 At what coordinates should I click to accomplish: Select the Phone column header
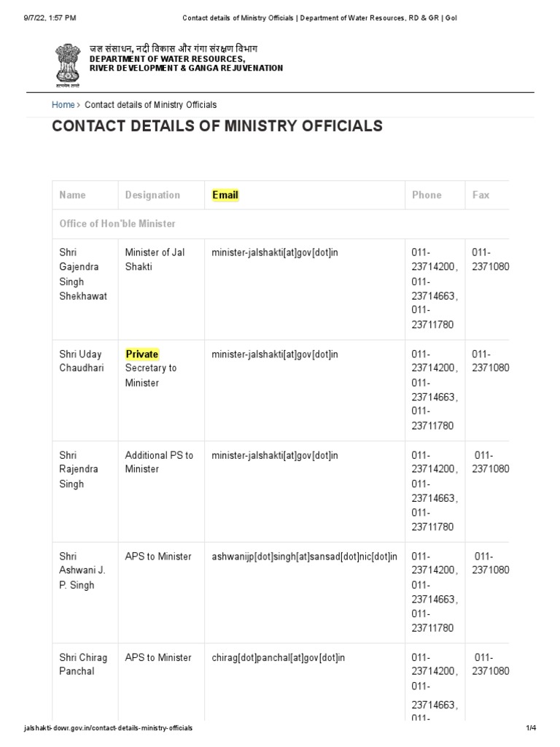[x=427, y=195]
